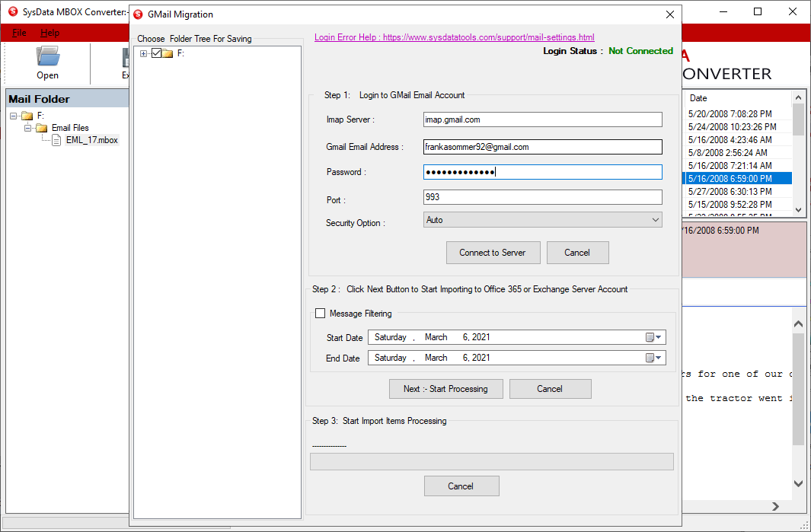Click the preview horizontal scroll-right arrow

775,507
